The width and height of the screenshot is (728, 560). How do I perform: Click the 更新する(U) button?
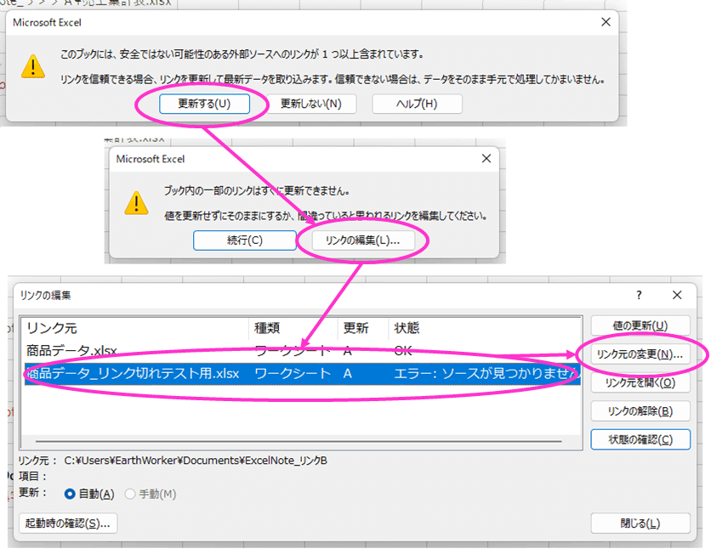(204, 104)
